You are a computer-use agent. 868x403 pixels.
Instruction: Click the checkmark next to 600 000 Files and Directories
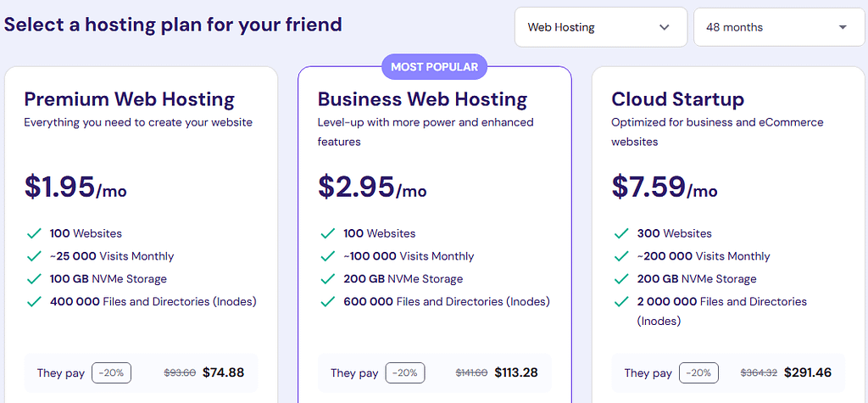328,301
